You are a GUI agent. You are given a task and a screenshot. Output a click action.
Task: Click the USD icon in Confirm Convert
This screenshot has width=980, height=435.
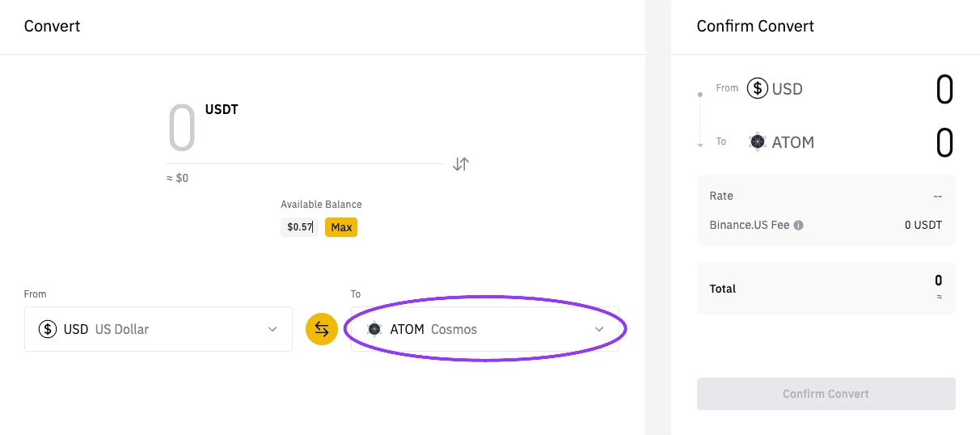click(757, 88)
